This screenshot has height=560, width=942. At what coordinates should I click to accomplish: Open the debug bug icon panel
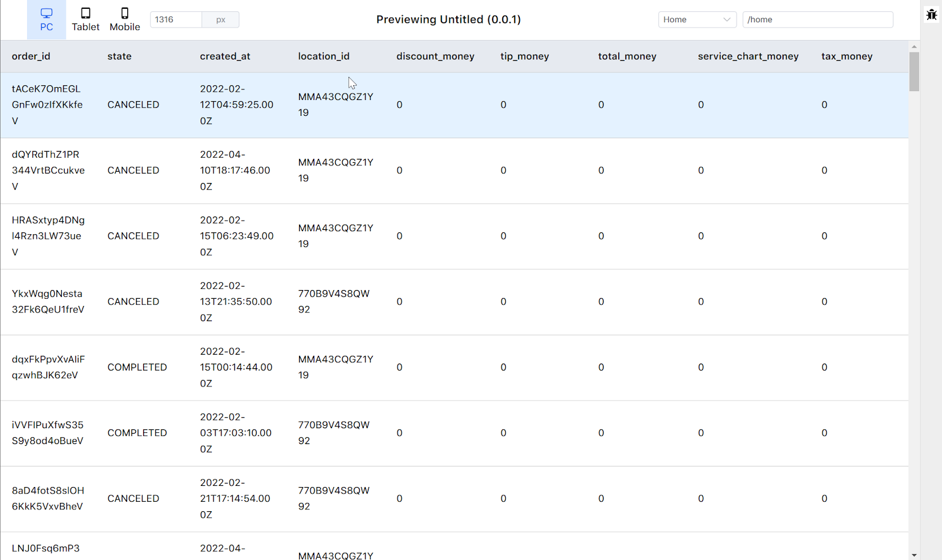[931, 15]
